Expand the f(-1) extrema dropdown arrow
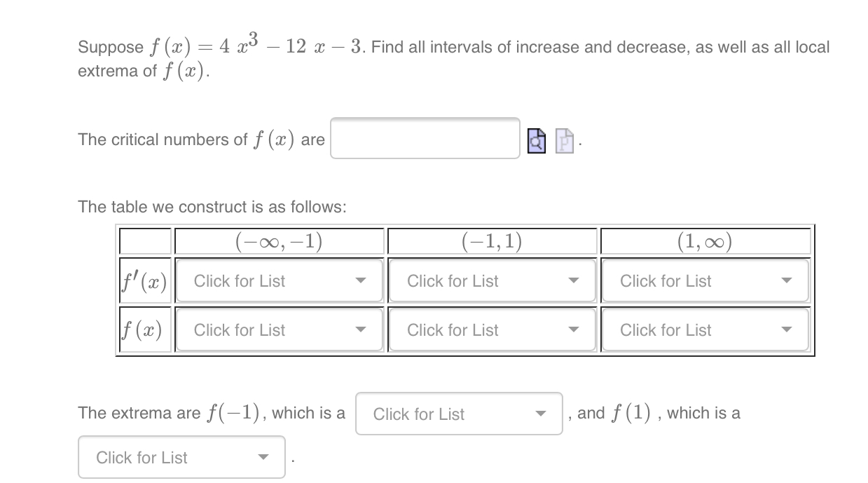 pyautogui.click(x=540, y=414)
